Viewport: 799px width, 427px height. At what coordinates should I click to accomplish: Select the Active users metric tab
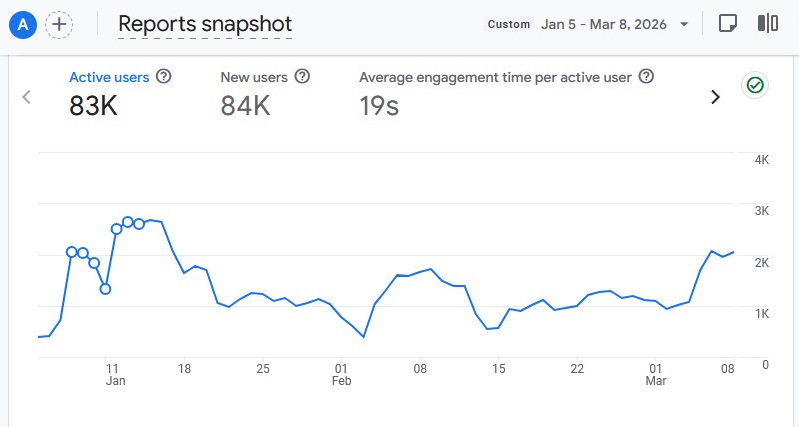coord(110,76)
